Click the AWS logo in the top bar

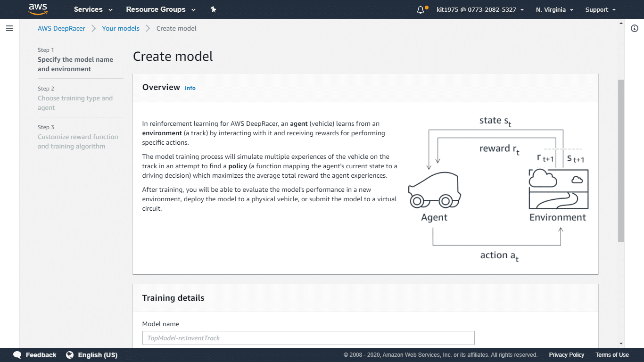[38, 9]
